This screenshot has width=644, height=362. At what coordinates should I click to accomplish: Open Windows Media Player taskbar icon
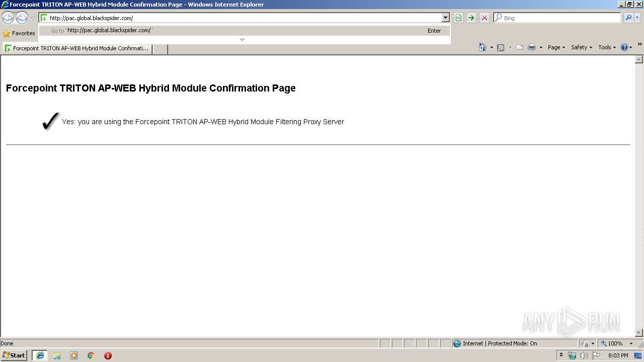pos(74,355)
